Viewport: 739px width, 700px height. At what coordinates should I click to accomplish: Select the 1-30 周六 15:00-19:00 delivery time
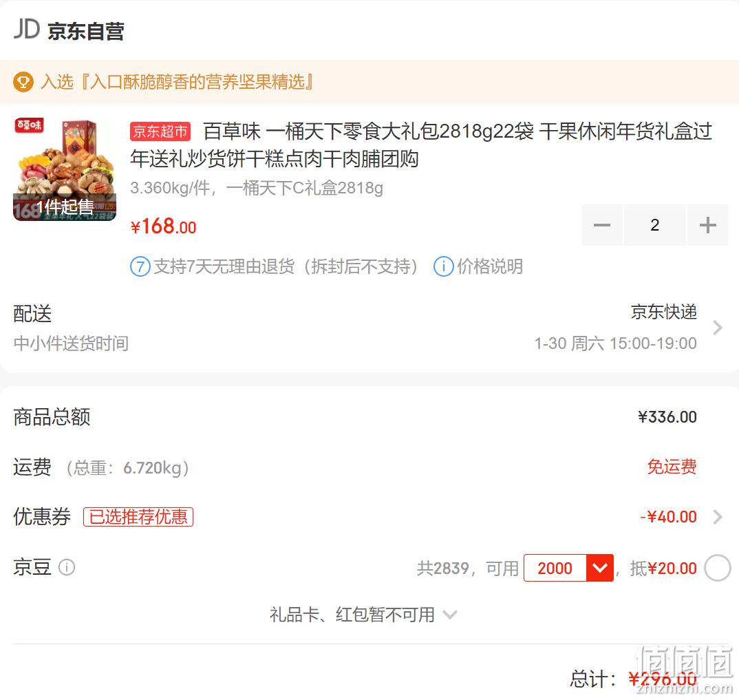(615, 343)
